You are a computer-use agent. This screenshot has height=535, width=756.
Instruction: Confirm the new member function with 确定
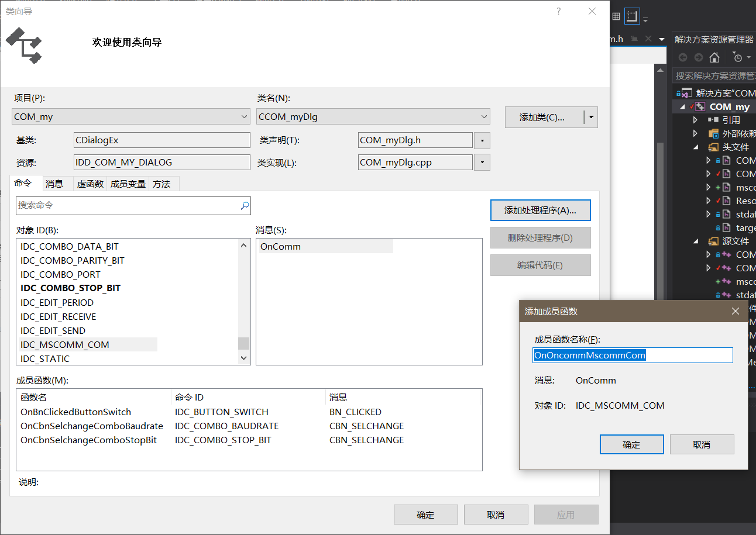pyautogui.click(x=631, y=444)
